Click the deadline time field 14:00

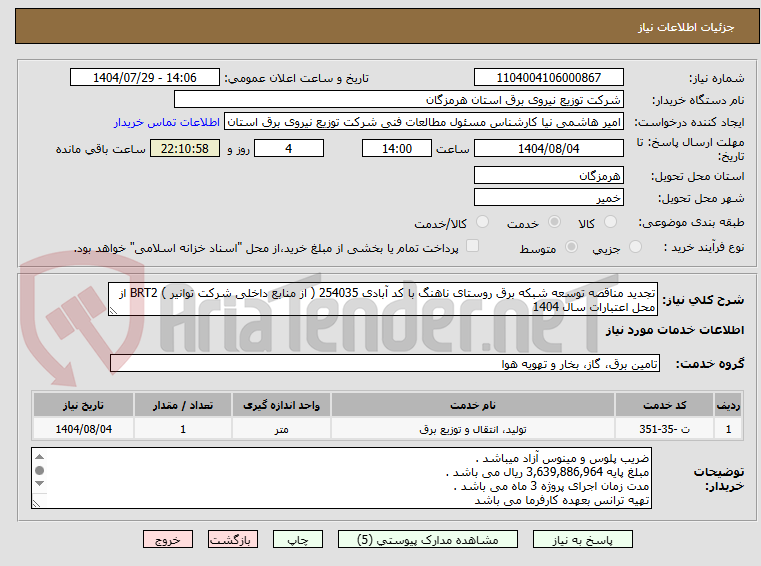coord(397,148)
